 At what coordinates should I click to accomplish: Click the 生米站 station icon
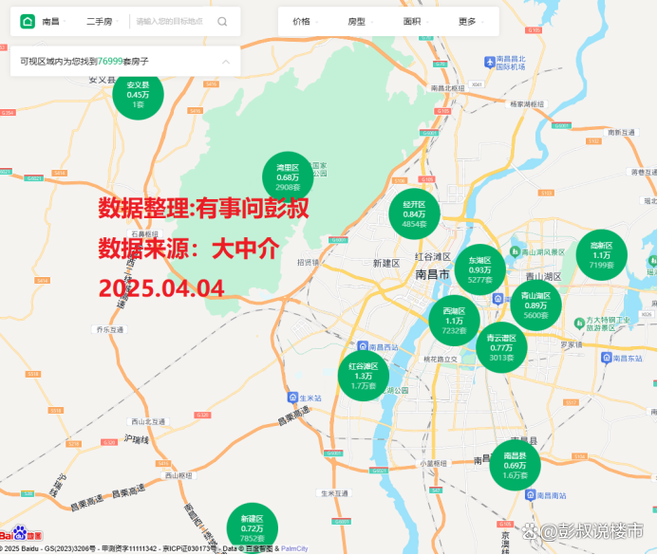(x=292, y=398)
